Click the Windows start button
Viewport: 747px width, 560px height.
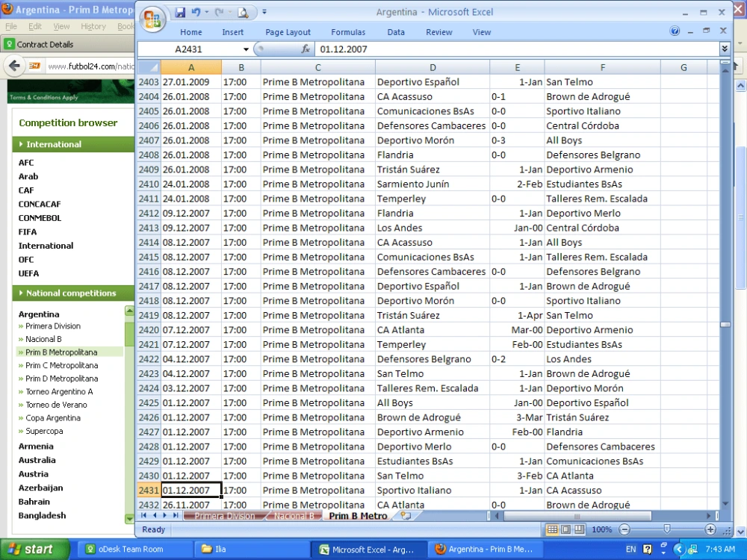pos(35,549)
